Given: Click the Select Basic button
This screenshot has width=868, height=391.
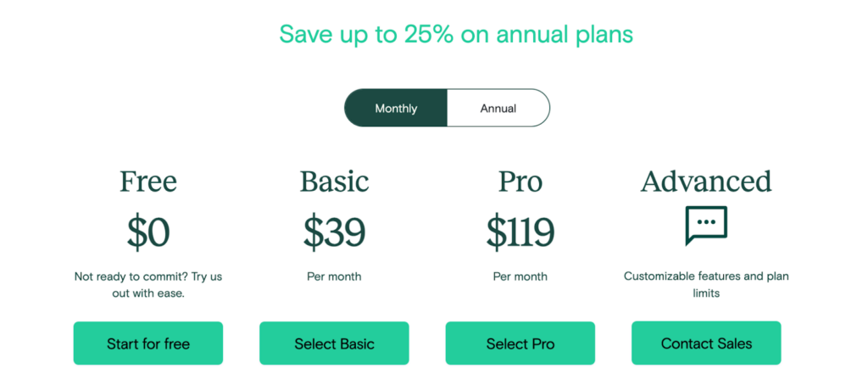Looking at the screenshot, I should tap(334, 344).
